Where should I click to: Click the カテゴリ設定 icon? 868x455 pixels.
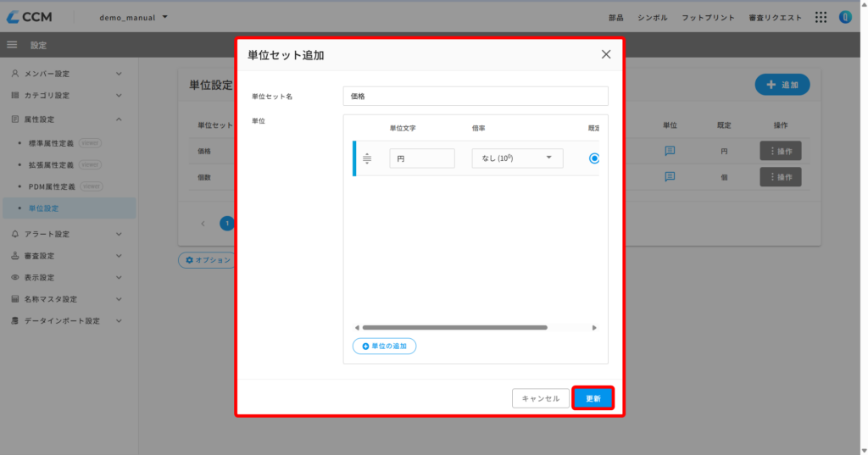click(x=15, y=95)
